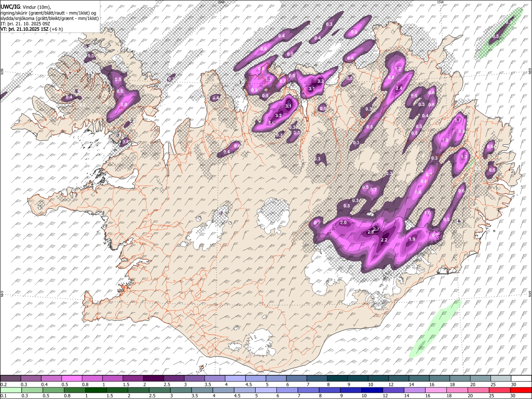The height and width of the screenshot is (399, 532).
Task: Click the 'rigning/skúrir' legend description line
Action: click(x=49, y=12)
